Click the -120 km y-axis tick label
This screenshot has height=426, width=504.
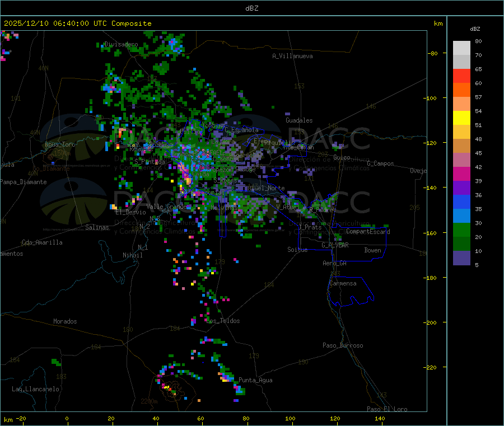(431, 143)
